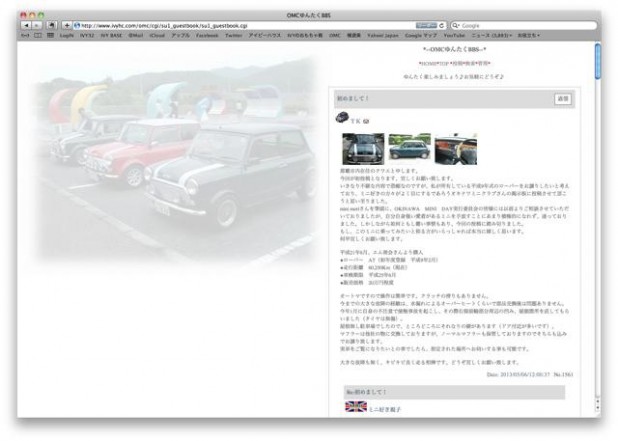The width and height of the screenshot is (618, 441).
Task: Open the Twitter bookmark in bookmarks bar
Action: pyautogui.click(x=234, y=35)
